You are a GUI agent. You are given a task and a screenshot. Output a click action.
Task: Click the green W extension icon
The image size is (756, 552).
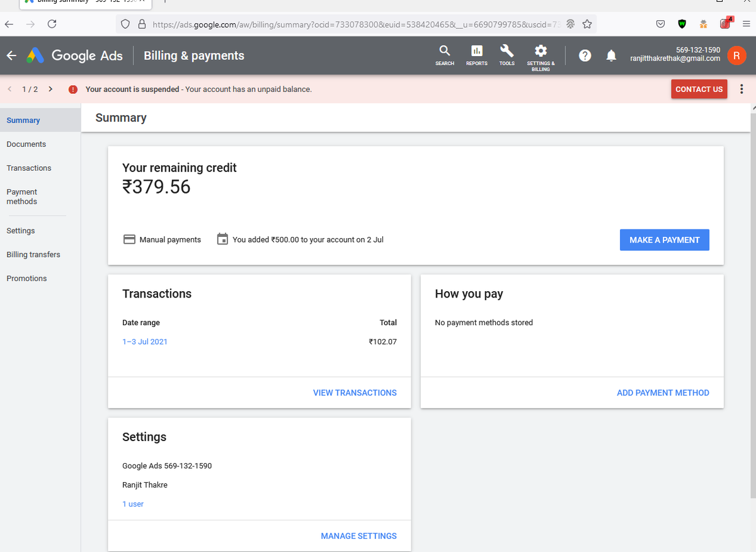point(682,24)
